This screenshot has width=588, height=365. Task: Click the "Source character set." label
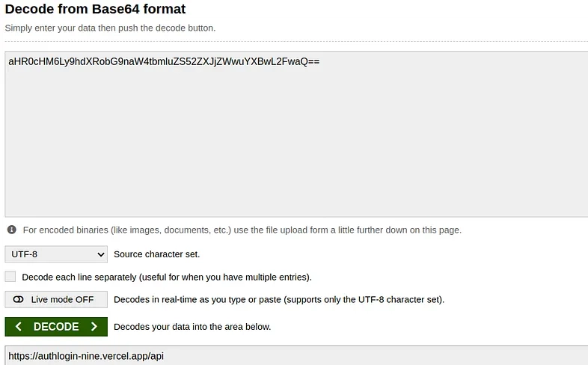(x=156, y=254)
